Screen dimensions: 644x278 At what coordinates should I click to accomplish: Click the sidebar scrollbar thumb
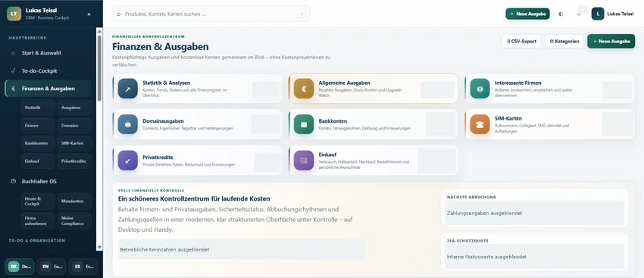[99, 68]
